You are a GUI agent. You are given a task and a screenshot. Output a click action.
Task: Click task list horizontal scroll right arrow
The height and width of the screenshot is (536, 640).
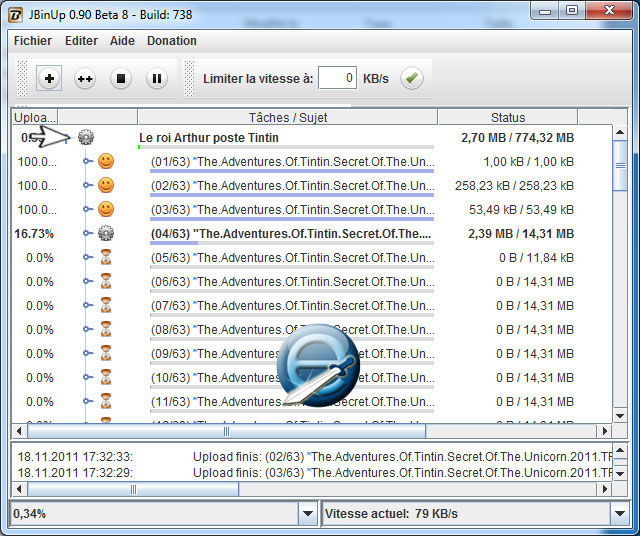[x=605, y=431]
